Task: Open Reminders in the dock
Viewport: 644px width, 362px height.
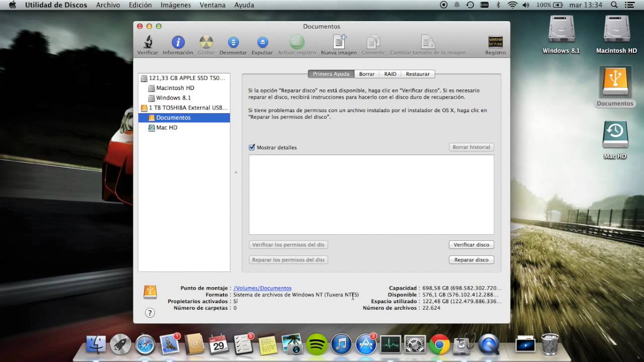Action: (x=244, y=345)
